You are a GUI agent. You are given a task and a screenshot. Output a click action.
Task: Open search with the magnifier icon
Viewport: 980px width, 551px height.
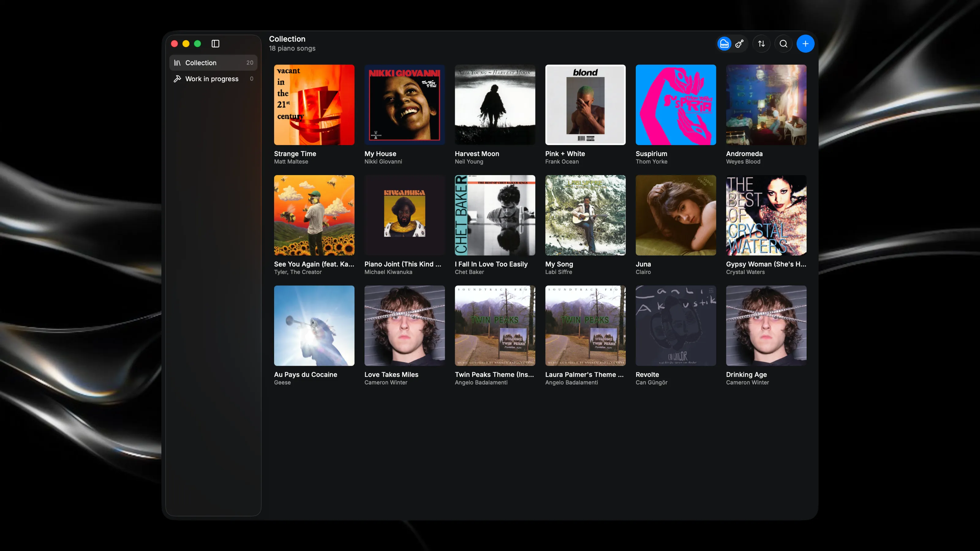pyautogui.click(x=783, y=44)
